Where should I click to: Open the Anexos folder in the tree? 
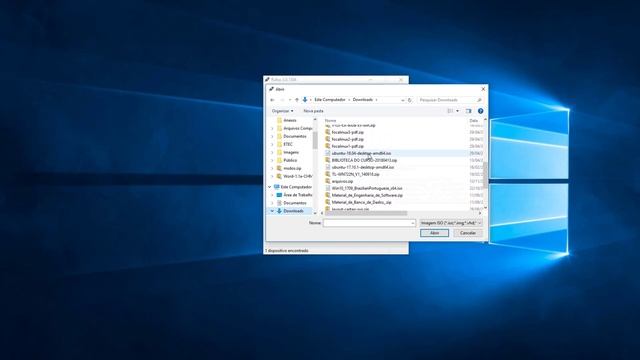click(x=289, y=120)
